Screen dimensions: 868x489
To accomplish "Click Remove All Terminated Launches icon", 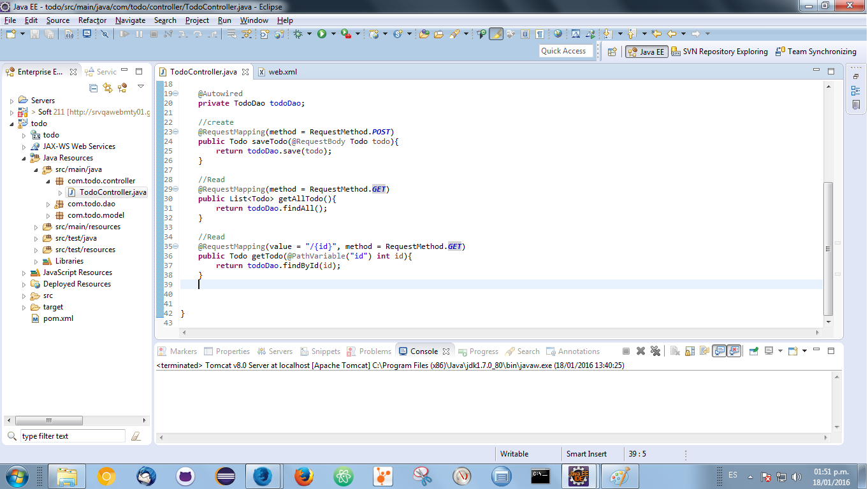I will pyautogui.click(x=655, y=351).
